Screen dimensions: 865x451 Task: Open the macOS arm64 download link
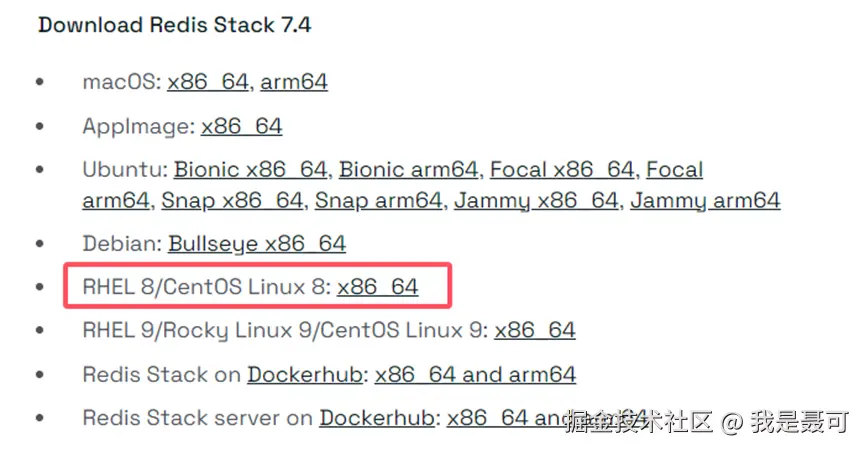tap(294, 82)
